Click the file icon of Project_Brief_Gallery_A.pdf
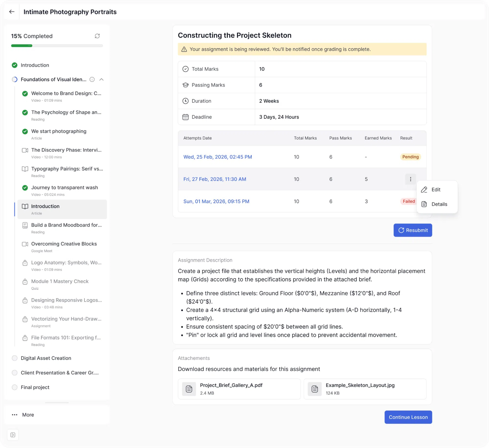This screenshot has width=489, height=448. [189, 389]
